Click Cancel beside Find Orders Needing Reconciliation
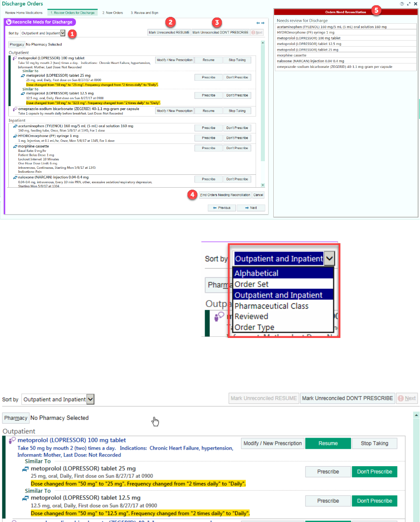 click(x=258, y=195)
